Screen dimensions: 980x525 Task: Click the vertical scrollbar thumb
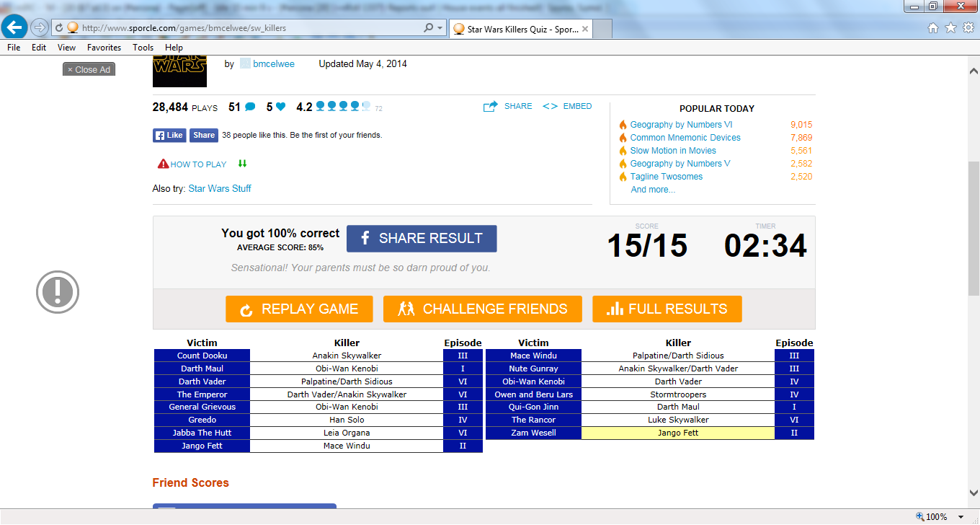coord(974,229)
